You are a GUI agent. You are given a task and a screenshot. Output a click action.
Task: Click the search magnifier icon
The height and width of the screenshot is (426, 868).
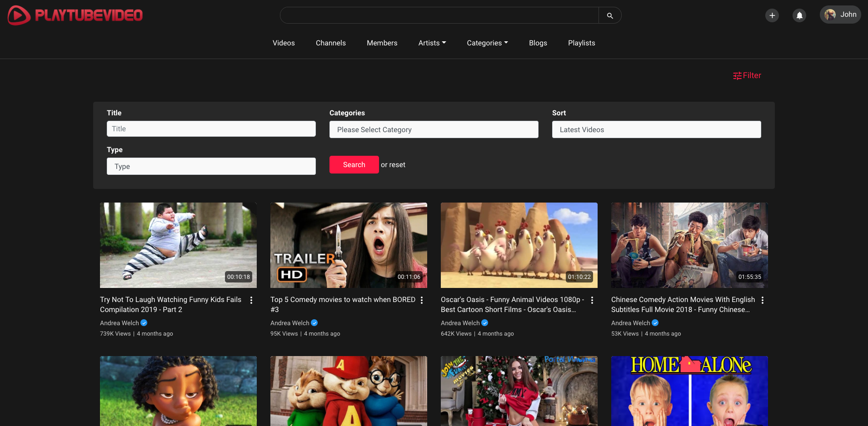coord(610,15)
